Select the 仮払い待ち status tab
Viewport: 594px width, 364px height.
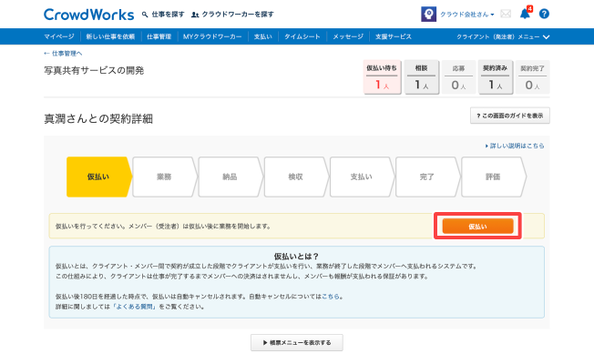381,78
